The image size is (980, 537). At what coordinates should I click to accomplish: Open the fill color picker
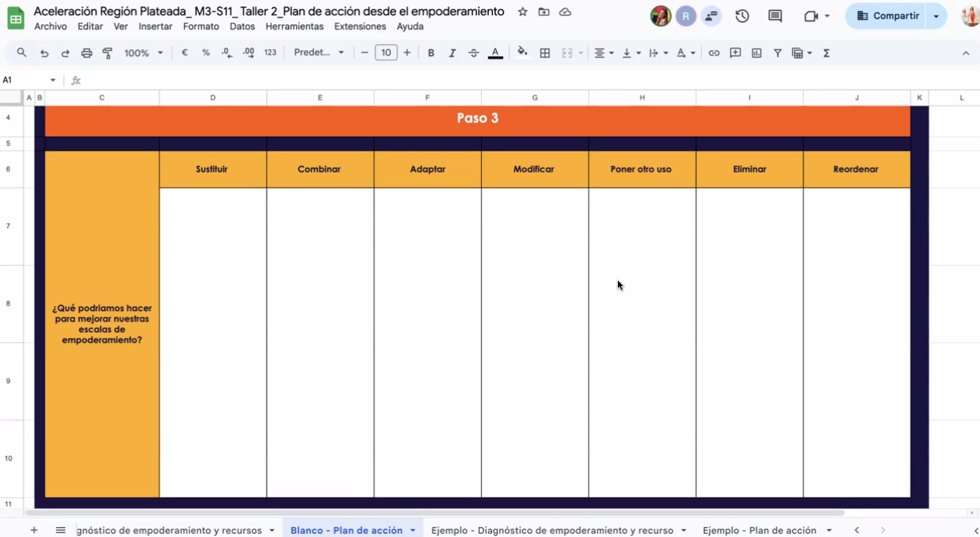(522, 53)
